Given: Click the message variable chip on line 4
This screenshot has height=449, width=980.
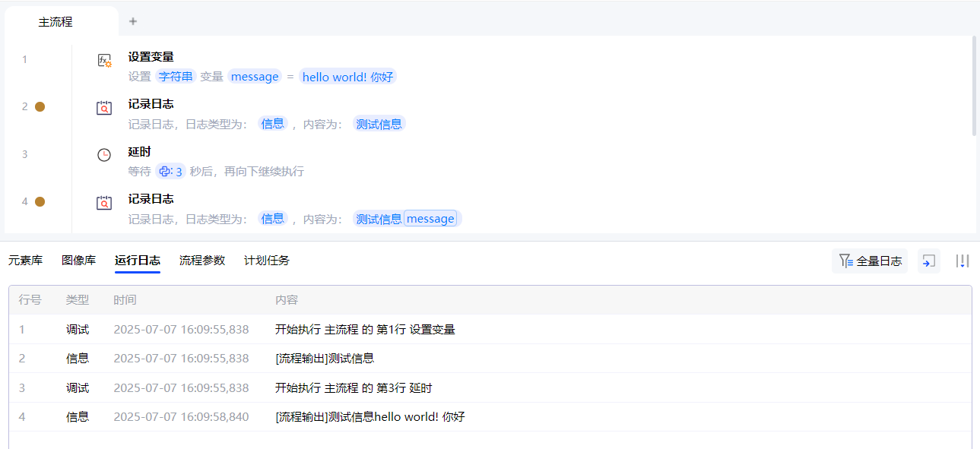Looking at the screenshot, I should [430, 219].
